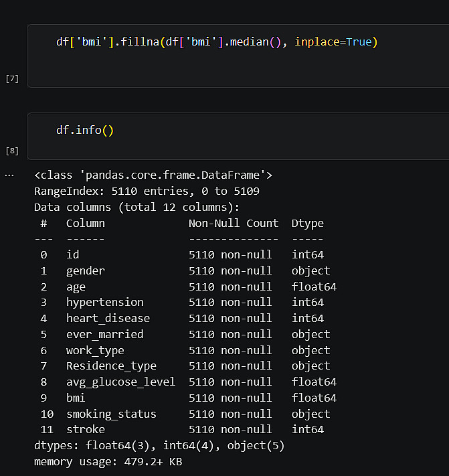The height and width of the screenshot is (476, 449).
Task: Click float64 dtype of the age row
Action: point(314,287)
